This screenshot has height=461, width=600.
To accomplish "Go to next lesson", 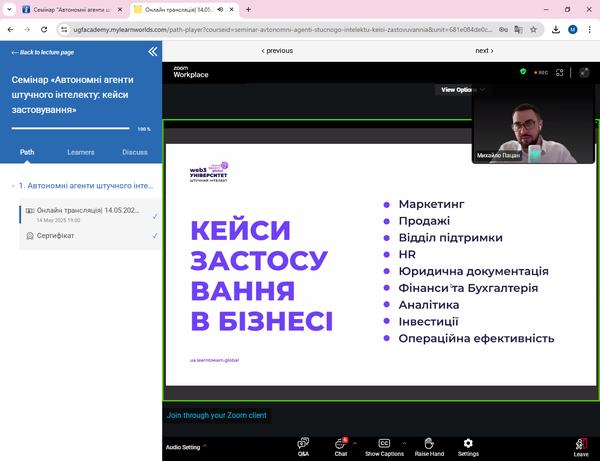I will tap(484, 51).
